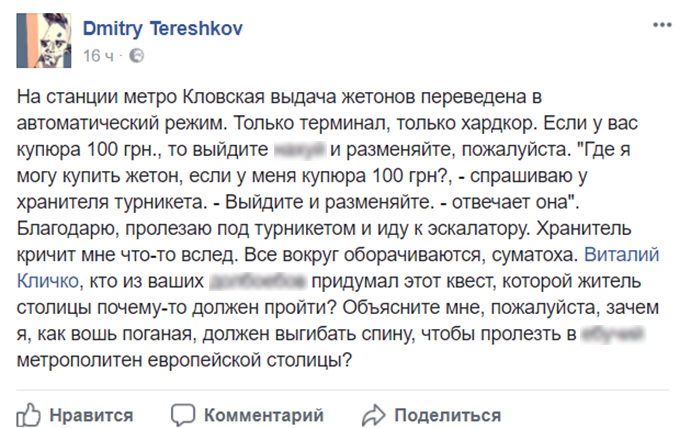Click the globe public privacy icon
This screenshot has width=680, height=428.
[137, 56]
